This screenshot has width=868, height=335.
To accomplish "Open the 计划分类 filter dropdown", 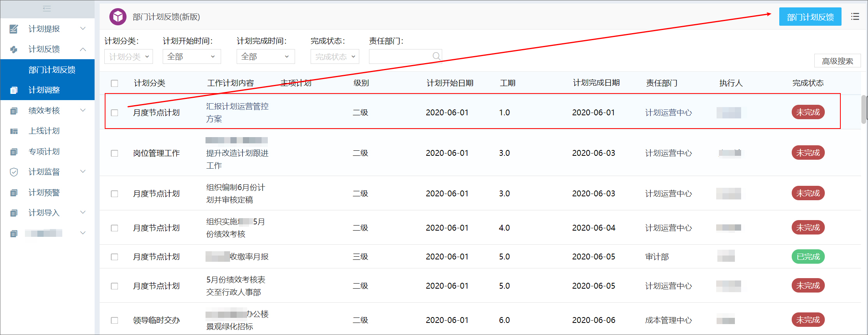I will [128, 56].
